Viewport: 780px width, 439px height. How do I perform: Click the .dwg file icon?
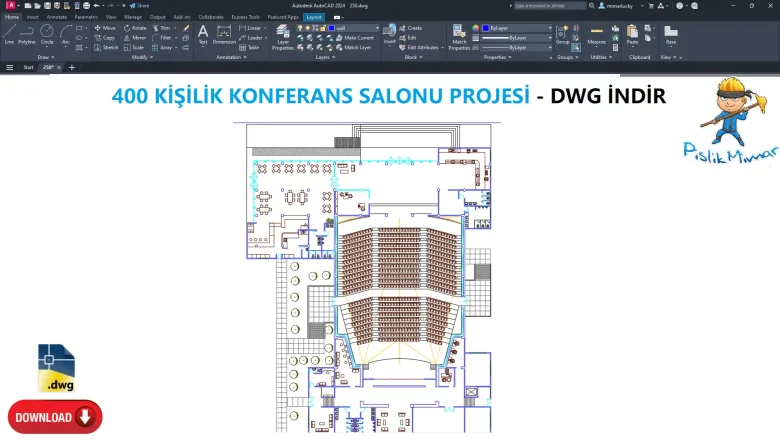click(x=56, y=368)
